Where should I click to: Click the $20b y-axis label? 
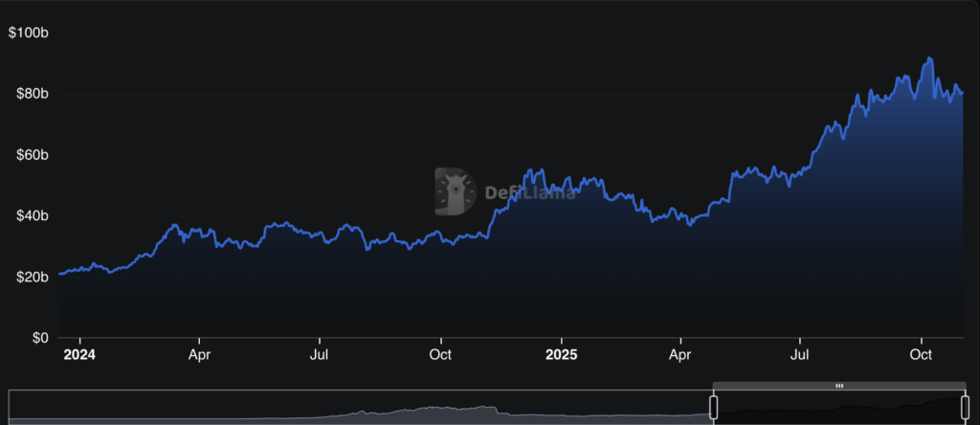coord(31,278)
